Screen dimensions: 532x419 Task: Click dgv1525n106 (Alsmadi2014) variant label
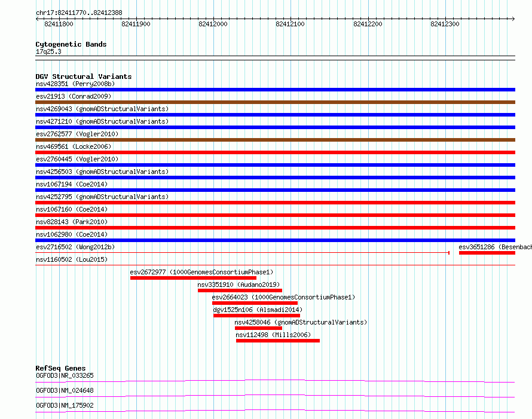[258, 310]
